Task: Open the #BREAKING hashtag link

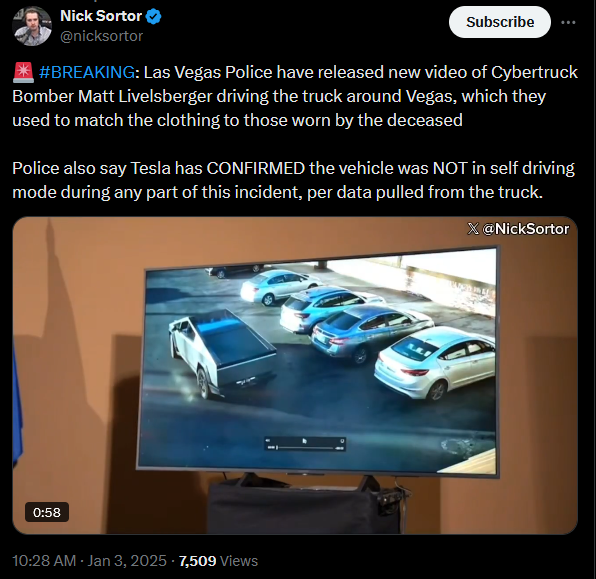Action: (87, 72)
